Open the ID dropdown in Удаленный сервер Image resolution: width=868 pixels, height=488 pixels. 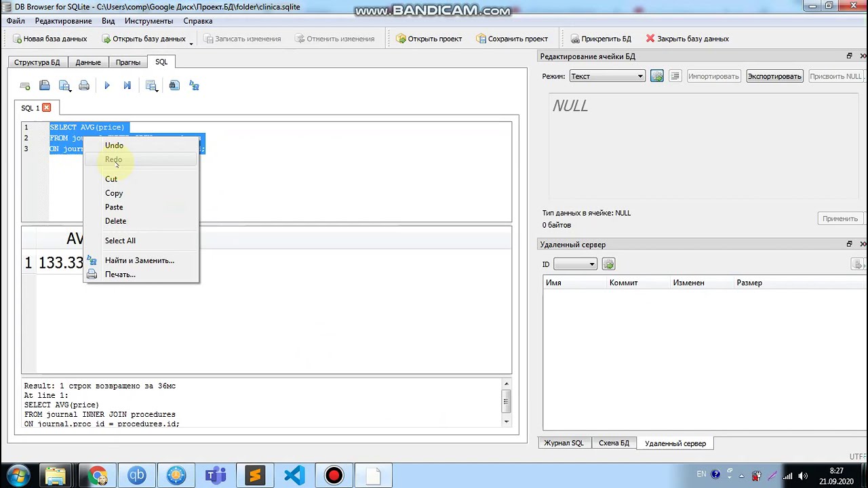(x=575, y=264)
